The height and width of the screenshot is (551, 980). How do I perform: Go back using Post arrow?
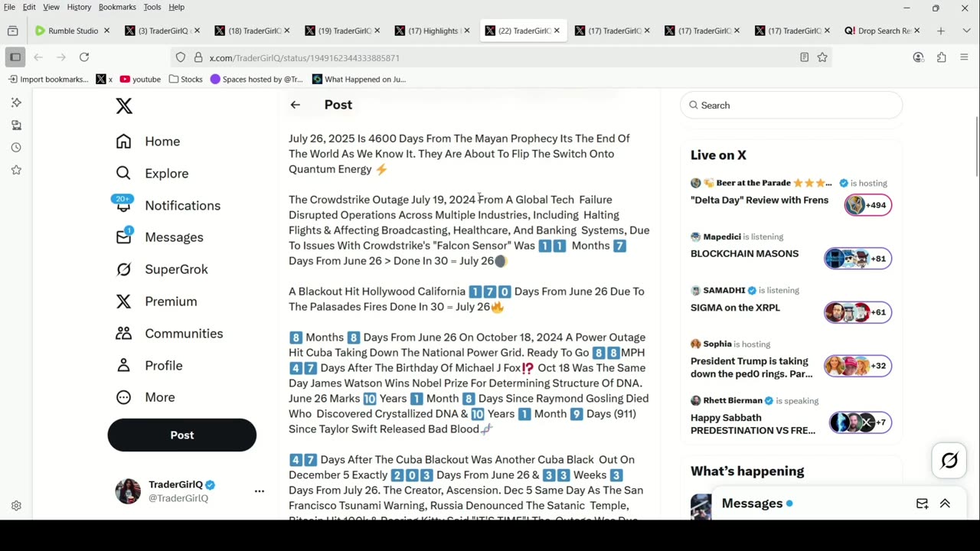pyautogui.click(x=296, y=105)
